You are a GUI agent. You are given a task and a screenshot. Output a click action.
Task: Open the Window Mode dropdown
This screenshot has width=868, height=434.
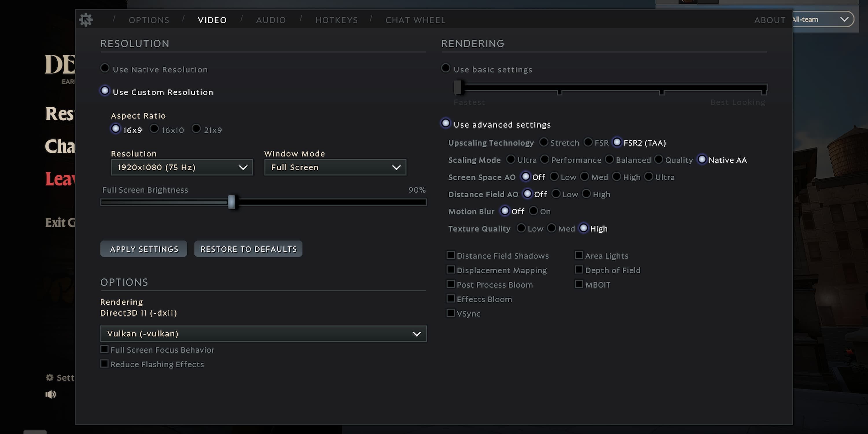(x=335, y=167)
